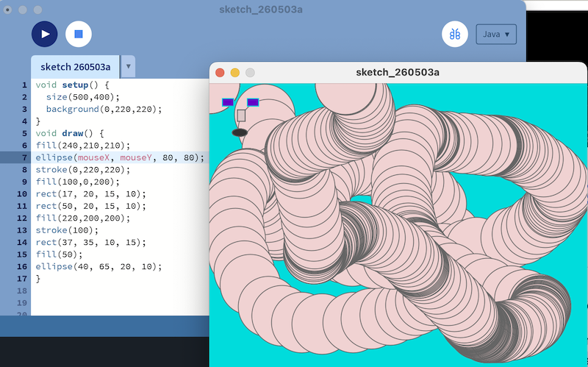Click line number 1 in the gutter

click(x=24, y=85)
